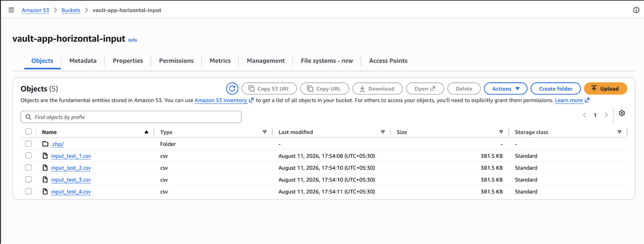Viewport: 644px width, 244px height.
Task: Click file icon beside input_test_3.csv
Action: [x=45, y=180]
